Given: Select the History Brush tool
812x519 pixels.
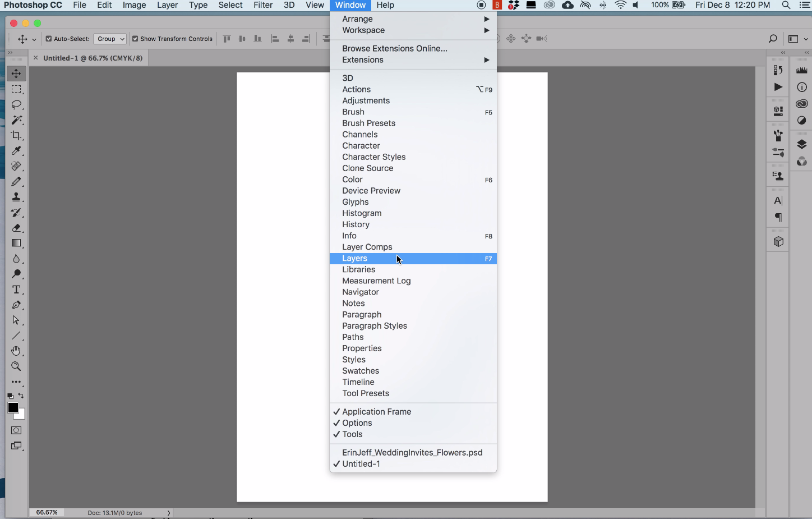Looking at the screenshot, I should pyautogui.click(x=16, y=213).
